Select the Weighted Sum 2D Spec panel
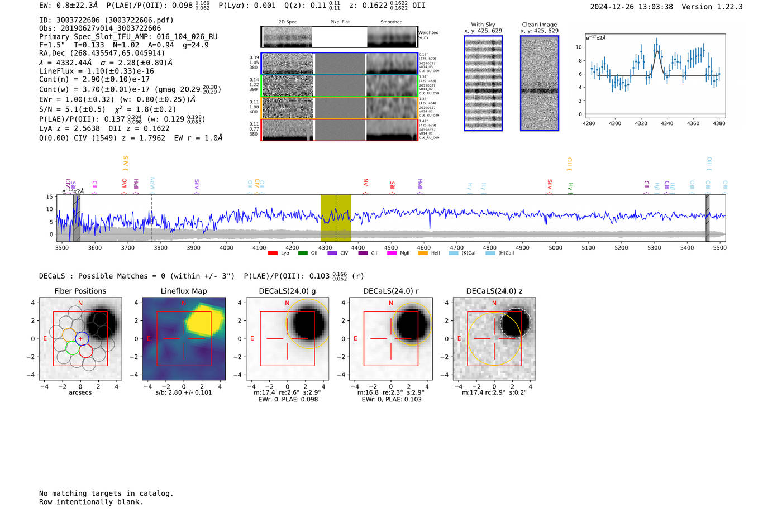Image resolution: width=782 pixels, height=532 pixels. click(287, 37)
